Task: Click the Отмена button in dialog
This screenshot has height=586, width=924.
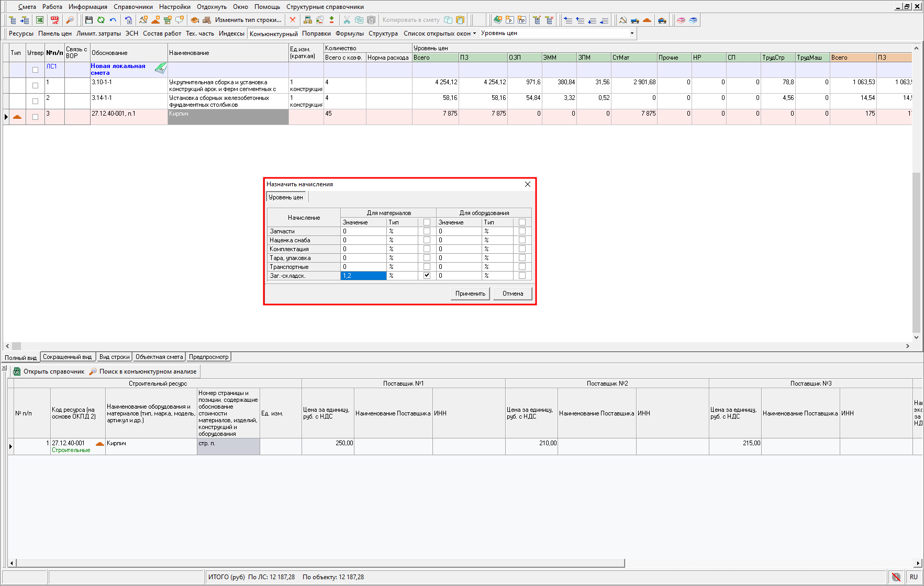Action: [513, 294]
